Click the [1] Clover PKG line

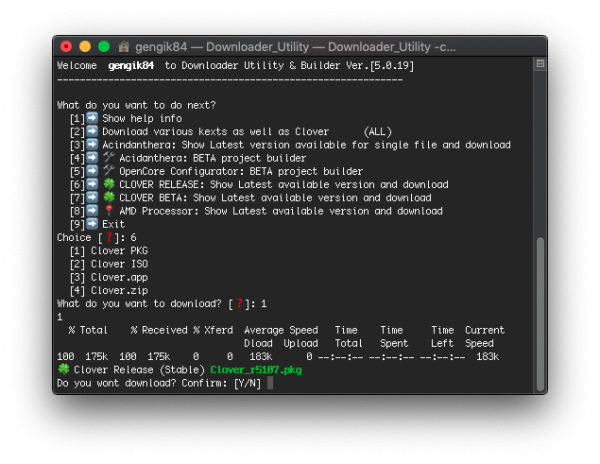(109, 251)
